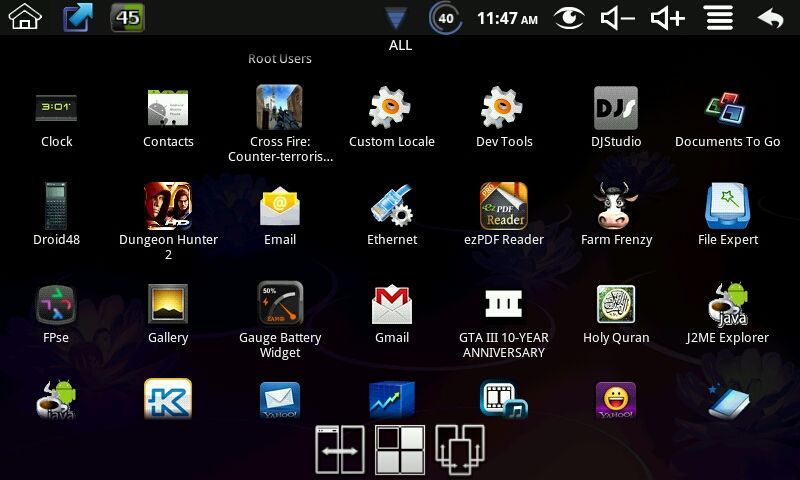Open the blue K logo app
This screenshot has width=800, height=480.
pyautogui.click(x=168, y=399)
